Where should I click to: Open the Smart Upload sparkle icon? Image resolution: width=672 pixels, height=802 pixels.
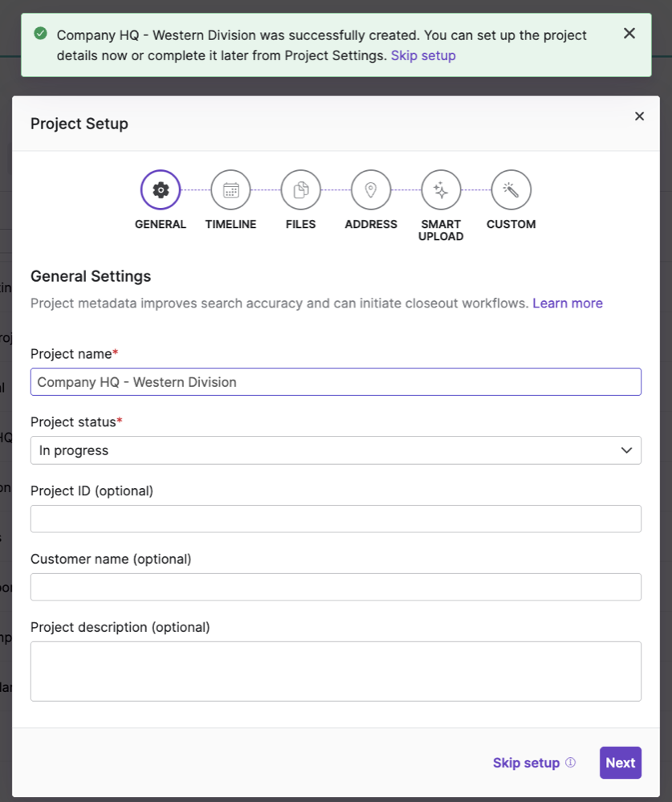(x=441, y=190)
